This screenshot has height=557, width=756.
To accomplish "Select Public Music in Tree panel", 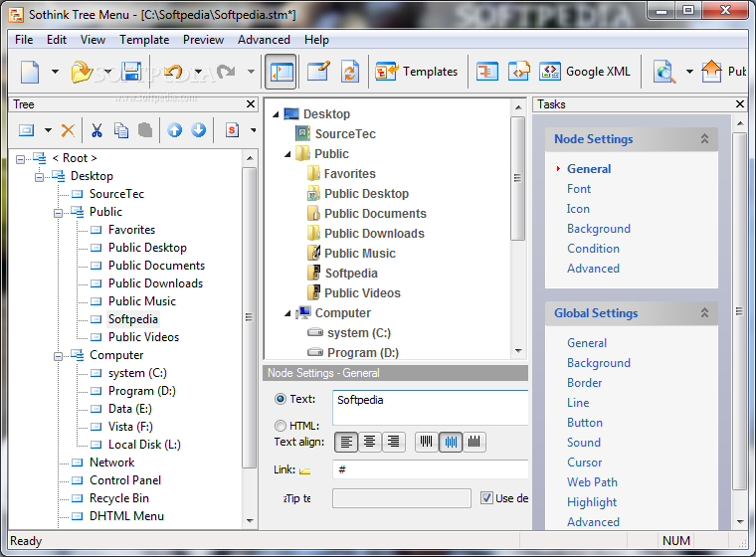I will pos(141,301).
